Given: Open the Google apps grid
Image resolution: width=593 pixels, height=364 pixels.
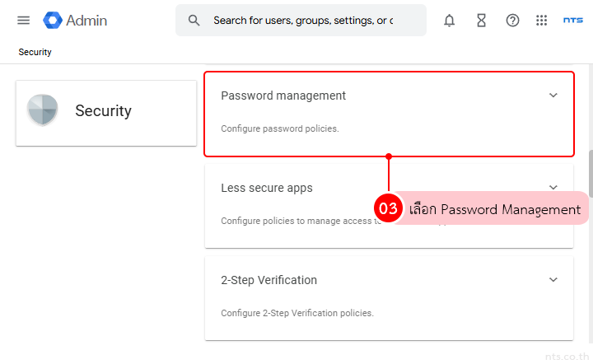Looking at the screenshot, I should tap(541, 21).
